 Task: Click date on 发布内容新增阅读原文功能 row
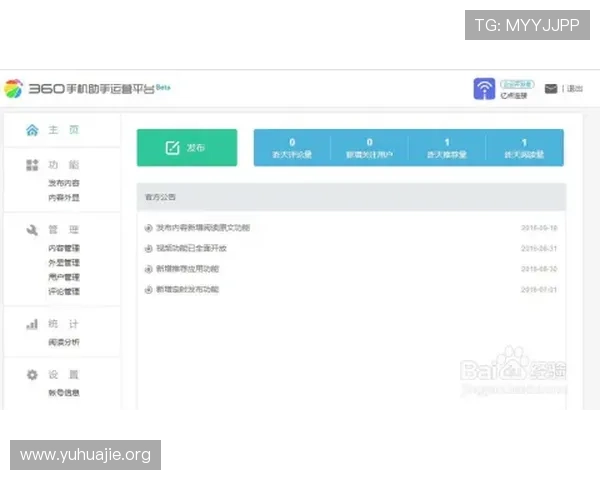click(x=539, y=228)
